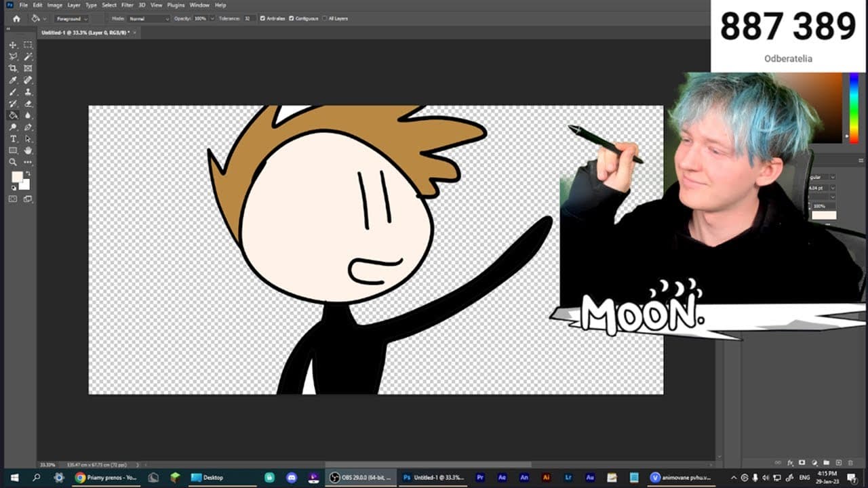868x488 pixels.
Task: Select the Eraser tool
Action: point(28,104)
